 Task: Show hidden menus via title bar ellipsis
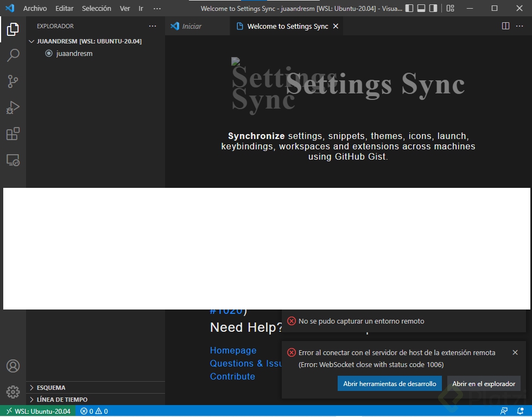click(157, 8)
